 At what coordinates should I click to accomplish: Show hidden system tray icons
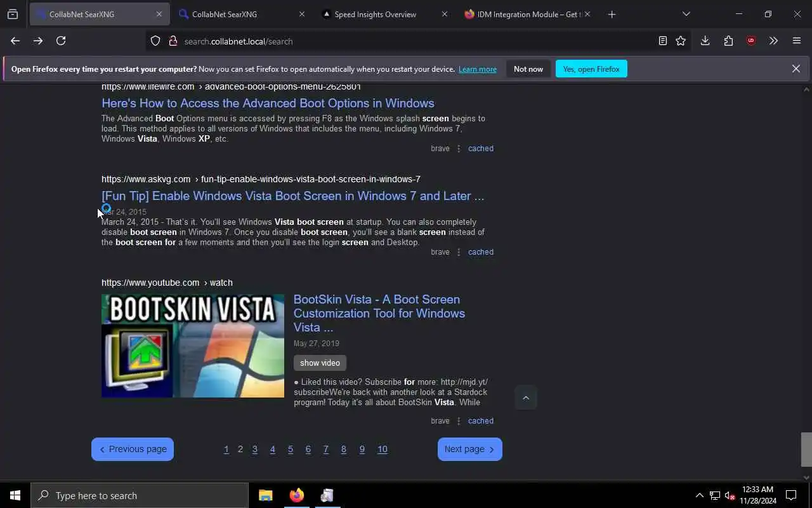pos(699,495)
